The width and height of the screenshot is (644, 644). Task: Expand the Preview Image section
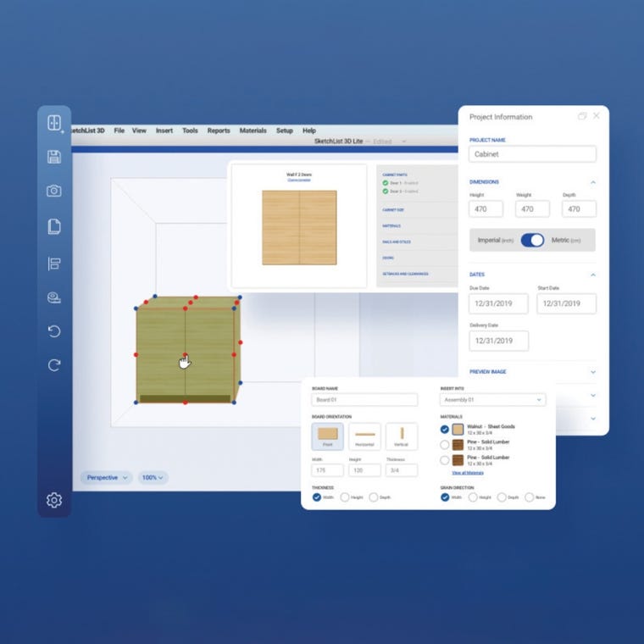click(x=593, y=372)
